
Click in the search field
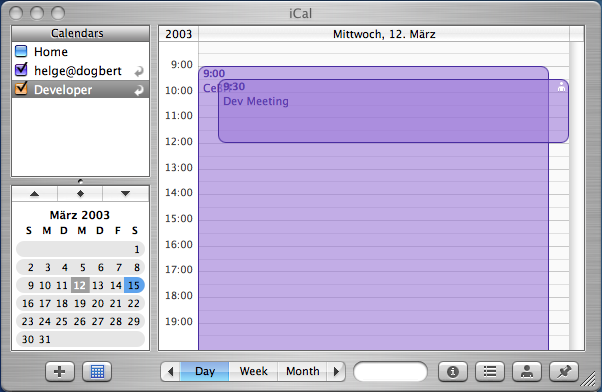pyautogui.click(x=390, y=372)
